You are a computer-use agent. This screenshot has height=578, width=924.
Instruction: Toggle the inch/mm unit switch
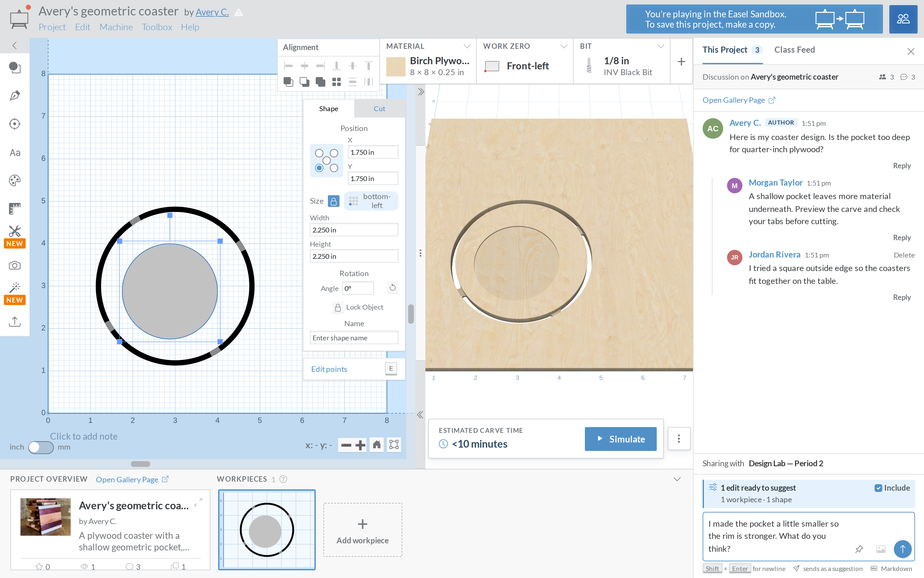(41, 447)
